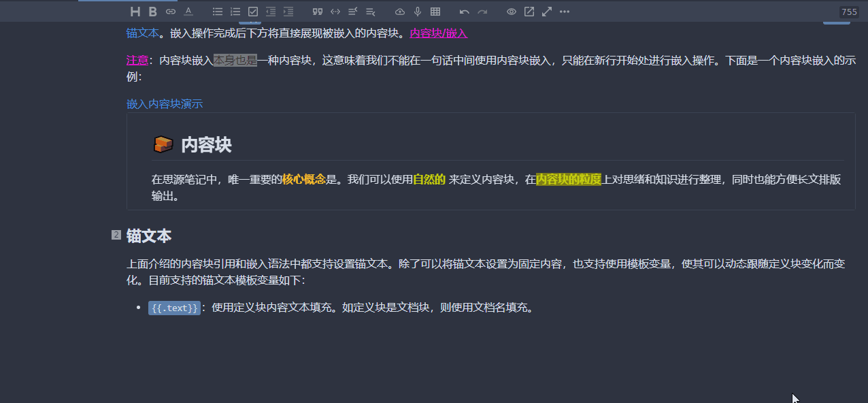Image resolution: width=868 pixels, height=403 pixels.
Task: Toggle the preview eye icon
Action: click(512, 12)
